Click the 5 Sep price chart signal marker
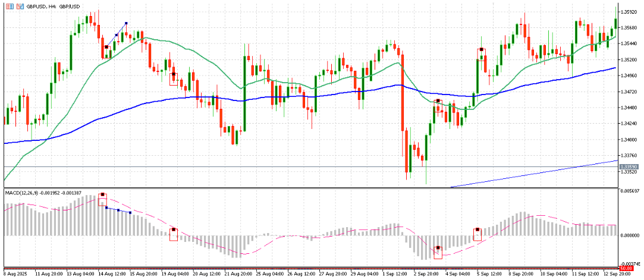Viewport: 644px width, 280px height. coord(481,51)
